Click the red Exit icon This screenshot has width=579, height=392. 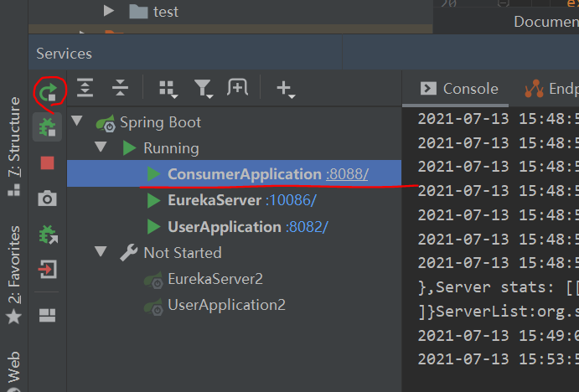(48, 270)
